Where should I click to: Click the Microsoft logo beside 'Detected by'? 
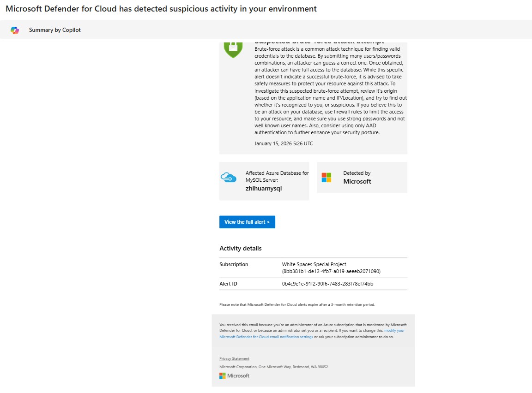(326, 177)
